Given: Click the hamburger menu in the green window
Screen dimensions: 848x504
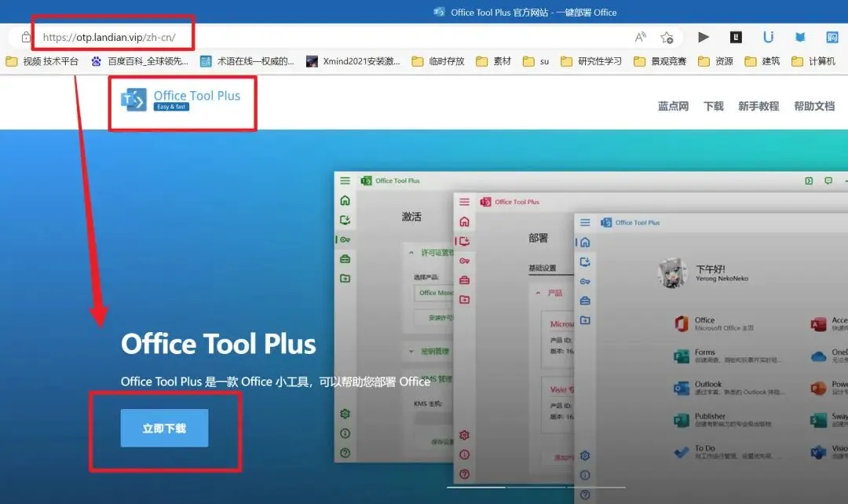Looking at the screenshot, I should [345, 181].
